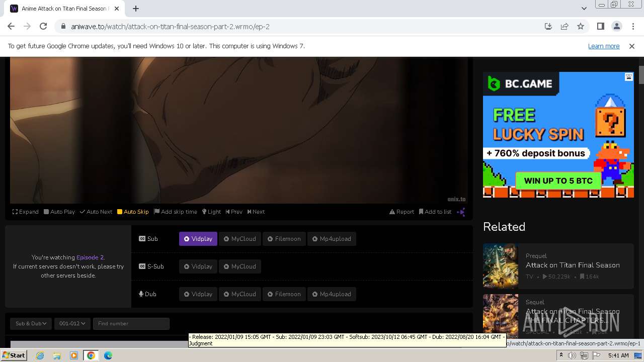Click the Prequel thumbnail image
Screen dimensions: 644x362
[x=501, y=265]
